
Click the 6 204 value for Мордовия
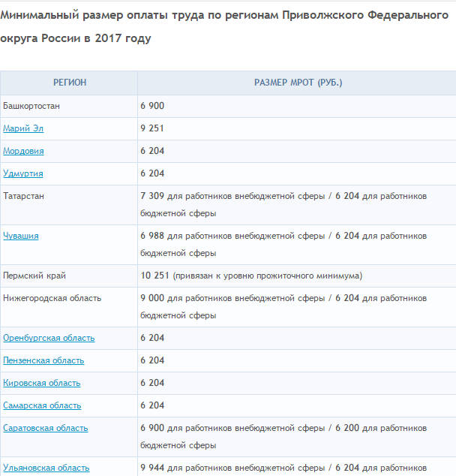152,151
